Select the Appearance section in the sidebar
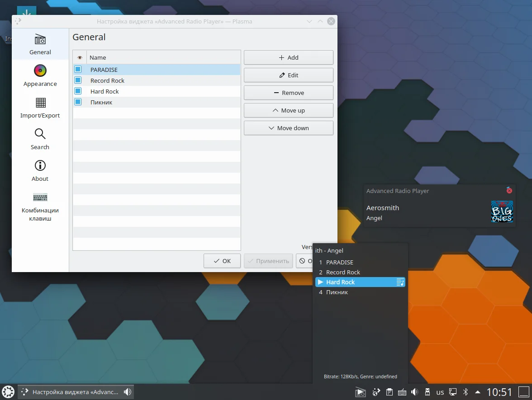This screenshot has width=532, height=400. (40, 75)
